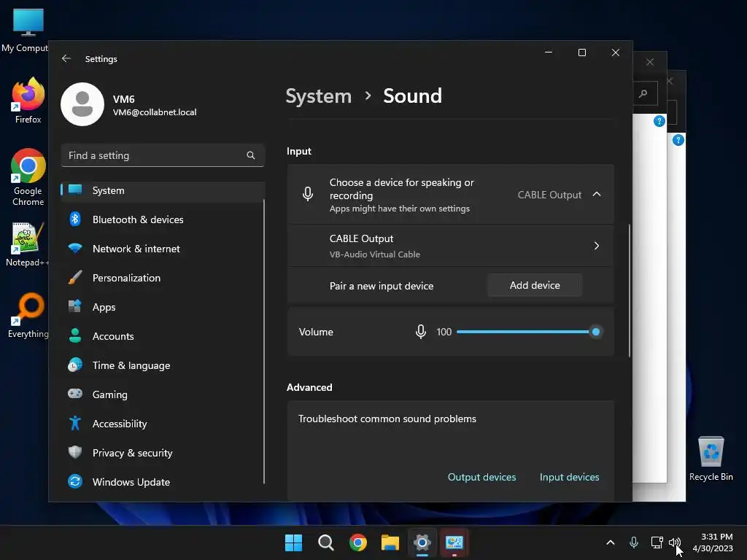
Task: Click the VM6@collabnet.local account name
Action: pos(155,112)
